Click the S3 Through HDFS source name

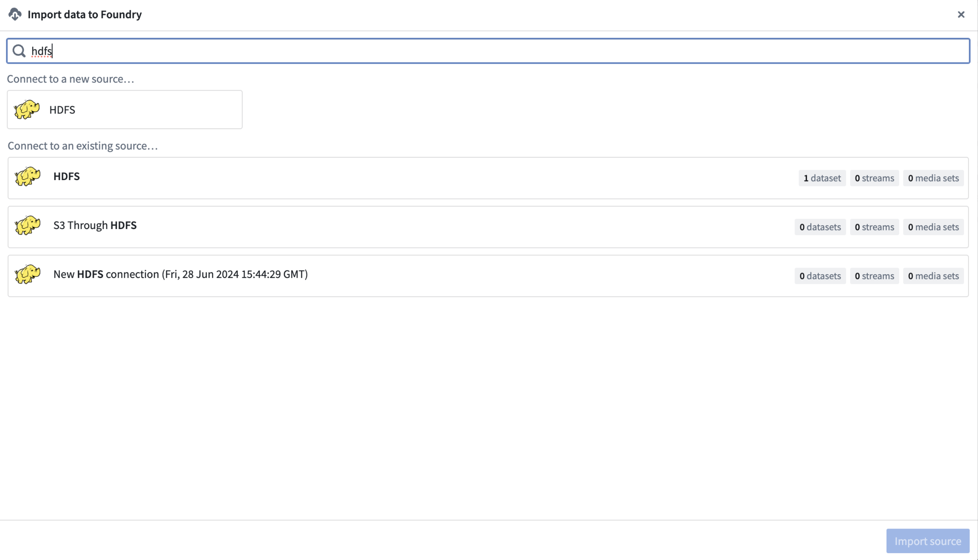tap(95, 225)
